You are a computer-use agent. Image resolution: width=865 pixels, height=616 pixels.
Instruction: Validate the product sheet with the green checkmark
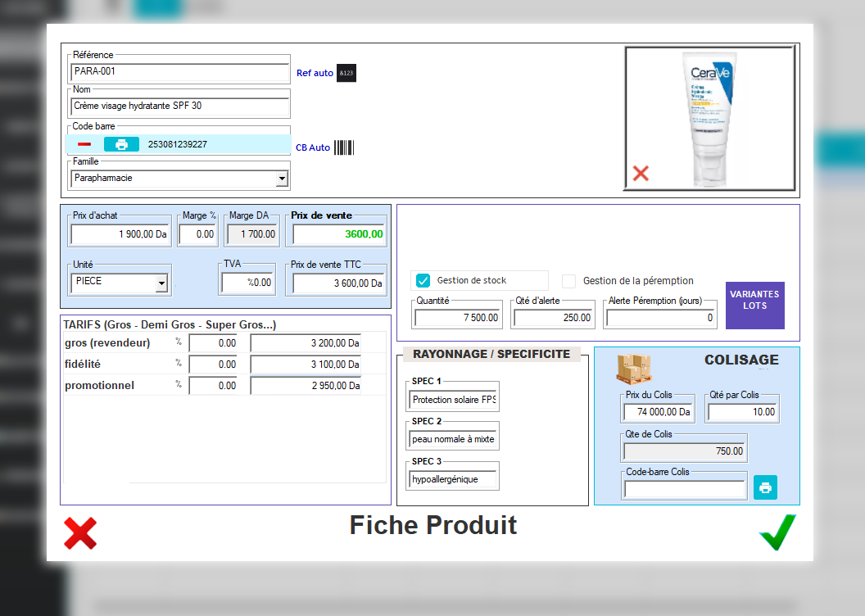777,532
